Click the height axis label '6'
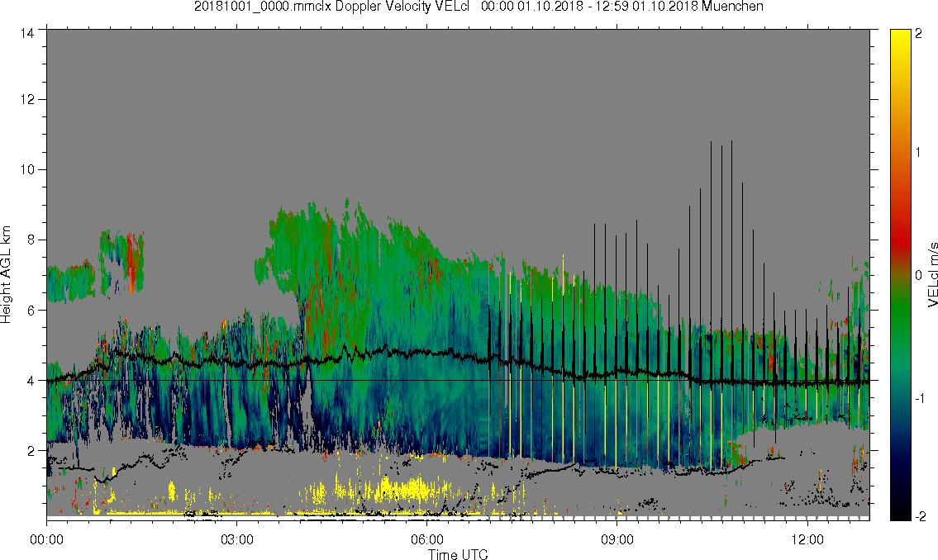This screenshot has height=560, width=938. click(x=31, y=311)
